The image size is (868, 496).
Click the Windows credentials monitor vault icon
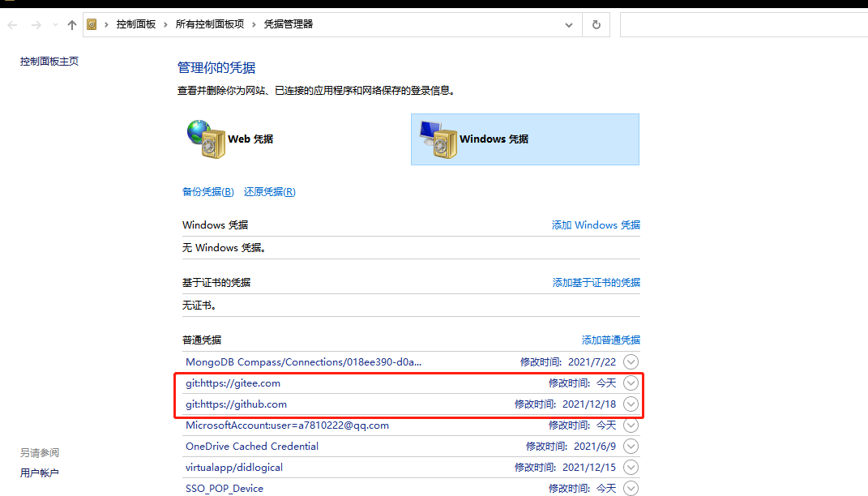pyautogui.click(x=438, y=139)
